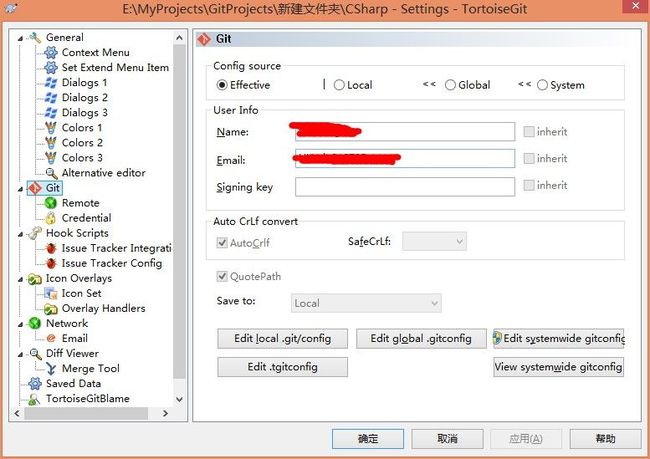This screenshot has width=650, height=459.
Task: Click the TortoiseGitBlame person icon
Action: [x=35, y=399]
